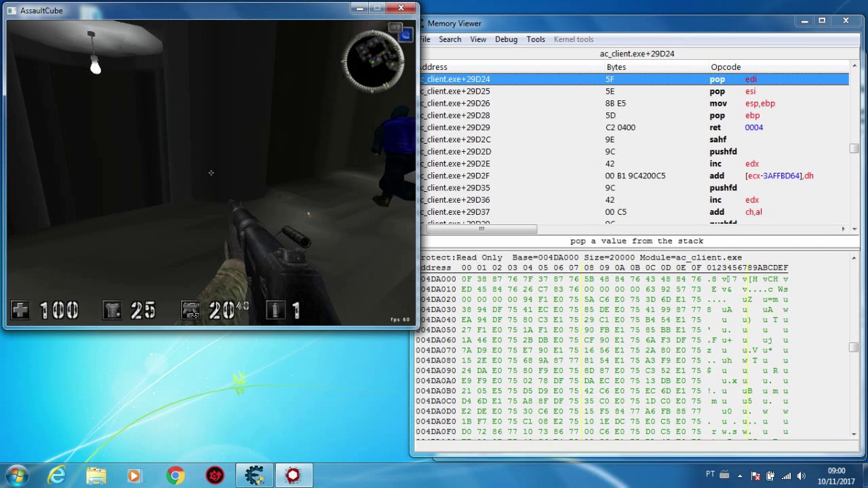Select the ac_client.exe+29D25 pop esi row
Image resolution: width=868 pixels, height=488 pixels.
pos(633,91)
